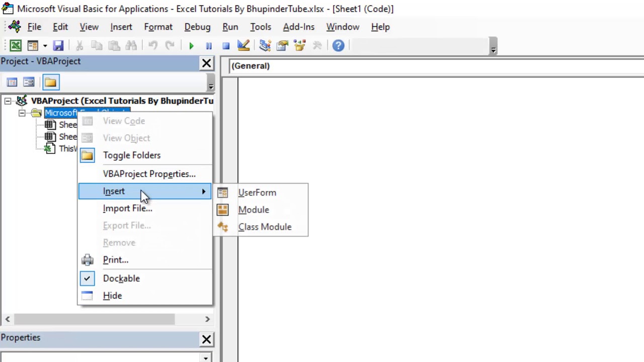Insert a UserForm from submenu
Viewport: 644px width, 362px height.
click(x=261, y=193)
